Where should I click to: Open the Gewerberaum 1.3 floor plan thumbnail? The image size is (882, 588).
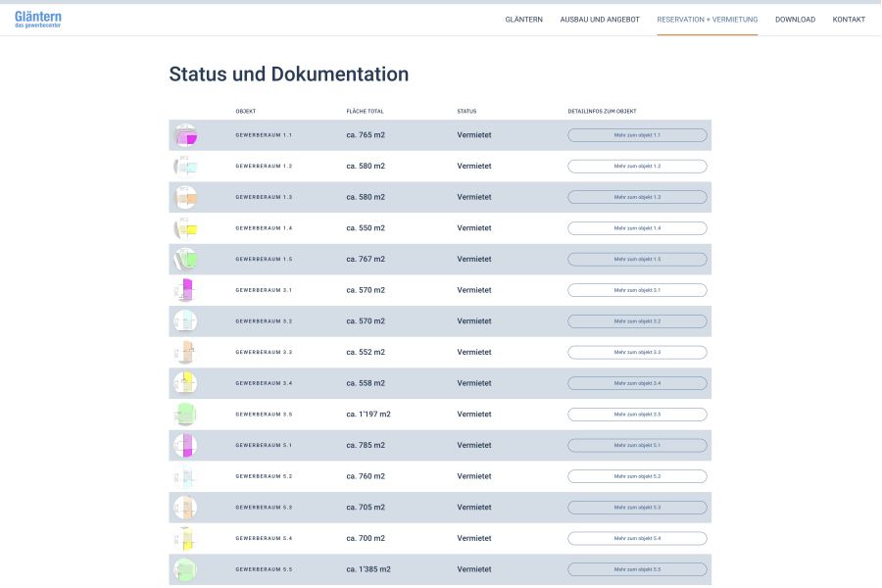tap(185, 197)
